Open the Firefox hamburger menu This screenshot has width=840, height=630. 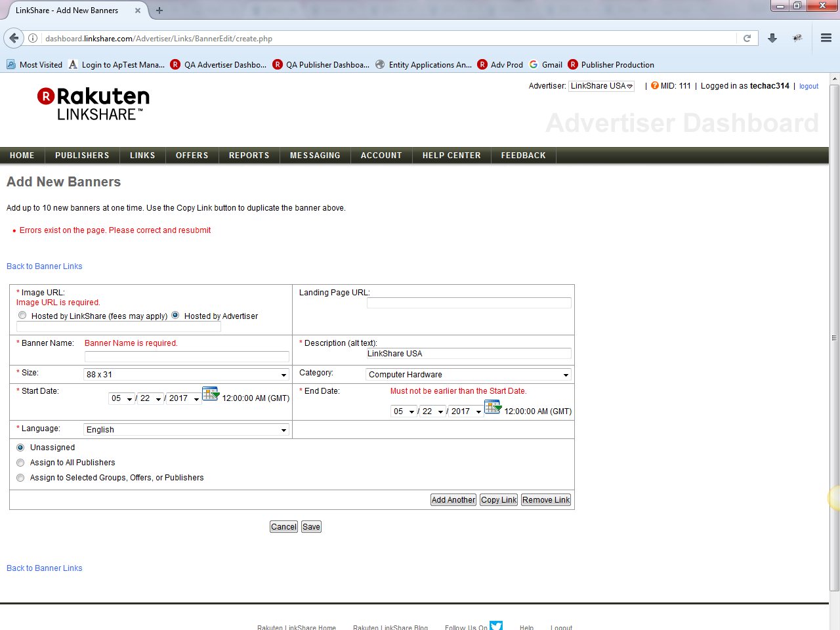point(826,38)
